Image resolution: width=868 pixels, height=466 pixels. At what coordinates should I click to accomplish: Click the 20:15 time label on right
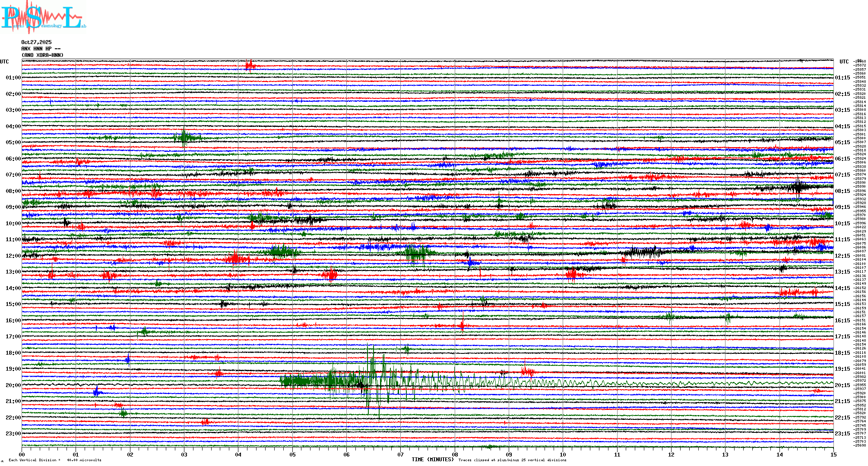842,385
